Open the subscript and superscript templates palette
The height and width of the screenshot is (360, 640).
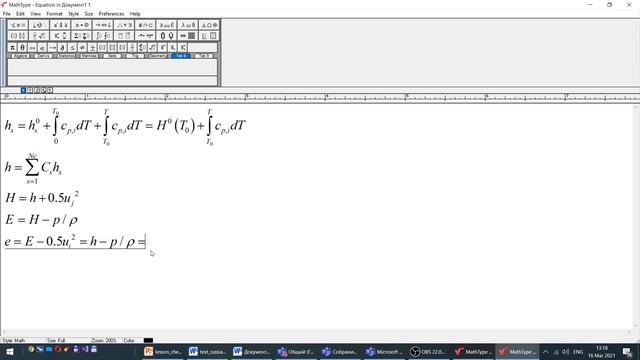click(60, 36)
